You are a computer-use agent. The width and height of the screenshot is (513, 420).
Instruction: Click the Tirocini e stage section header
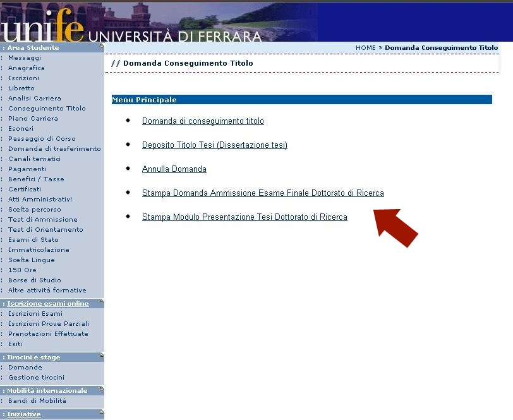pyautogui.click(x=33, y=357)
